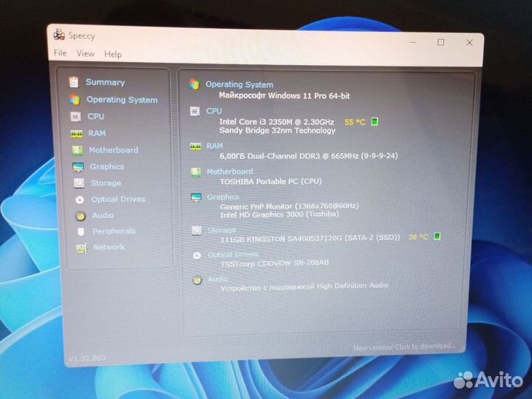Click Operating System heading link in summary panel
This screenshot has width=532, height=399.
click(239, 84)
